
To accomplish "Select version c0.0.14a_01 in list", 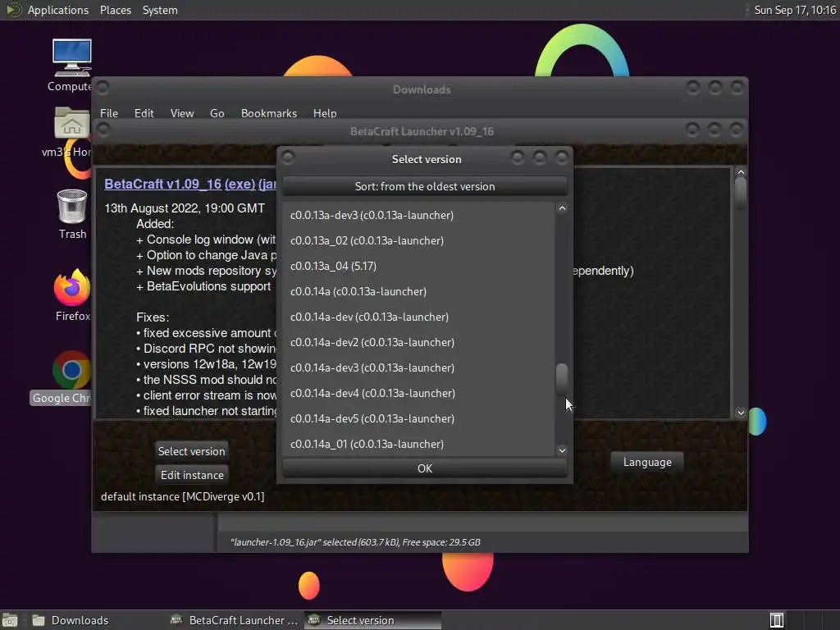I will tap(419, 444).
